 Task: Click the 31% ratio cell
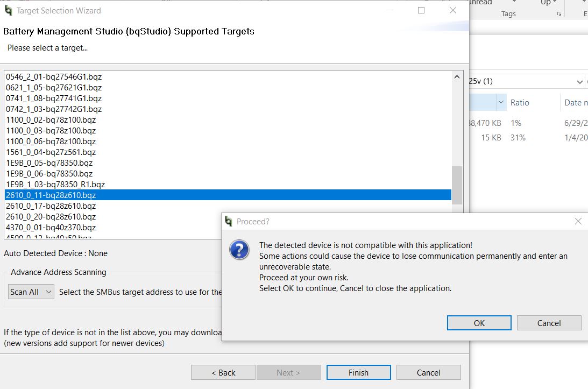(518, 138)
